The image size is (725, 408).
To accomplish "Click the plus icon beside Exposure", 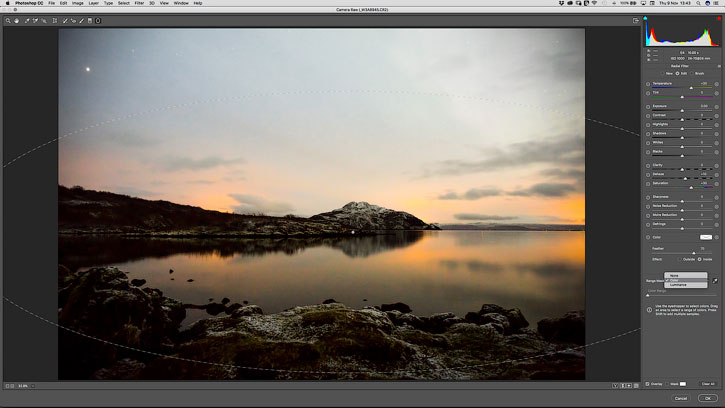I will pyautogui.click(x=717, y=107).
